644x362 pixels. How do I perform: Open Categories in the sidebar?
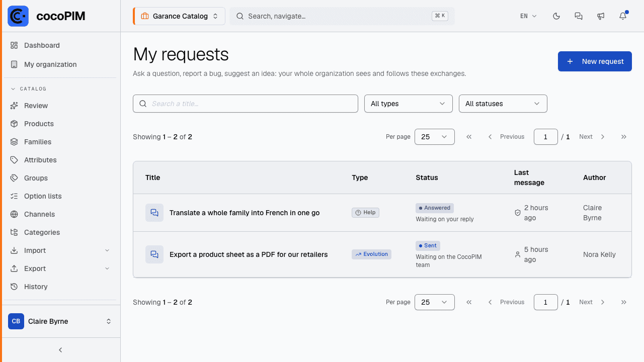(x=60, y=232)
